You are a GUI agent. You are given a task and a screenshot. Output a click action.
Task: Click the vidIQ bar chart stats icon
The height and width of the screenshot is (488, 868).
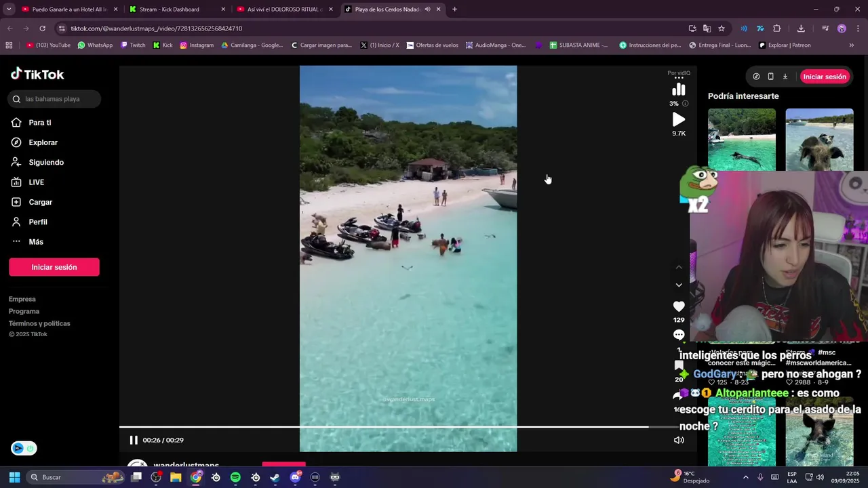tap(679, 90)
